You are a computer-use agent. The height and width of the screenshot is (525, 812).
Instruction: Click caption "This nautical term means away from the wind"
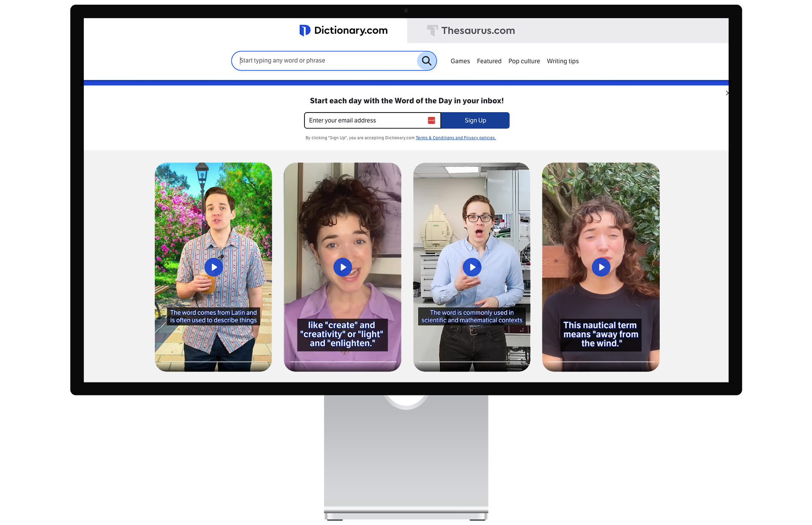(x=601, y=335)
